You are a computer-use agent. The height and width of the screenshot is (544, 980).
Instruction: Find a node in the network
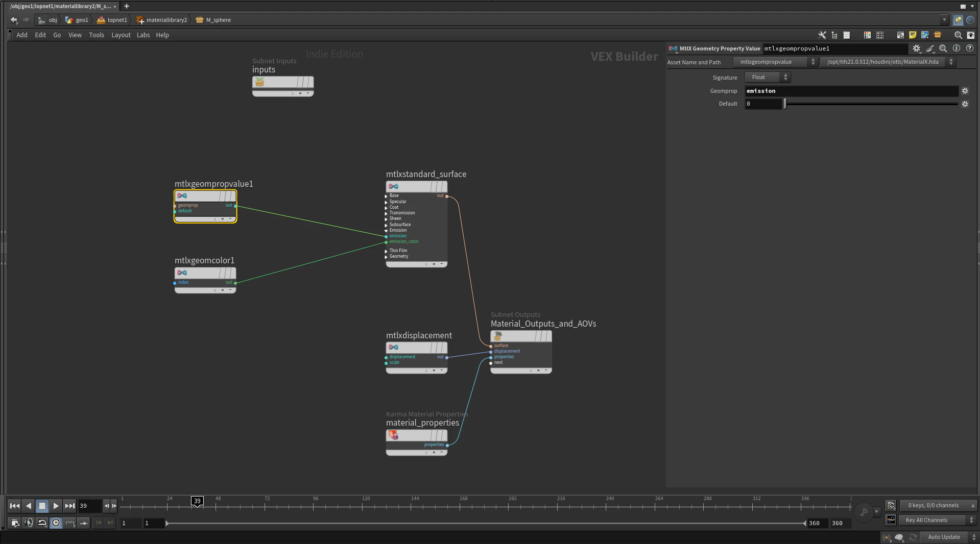[958, 35]
